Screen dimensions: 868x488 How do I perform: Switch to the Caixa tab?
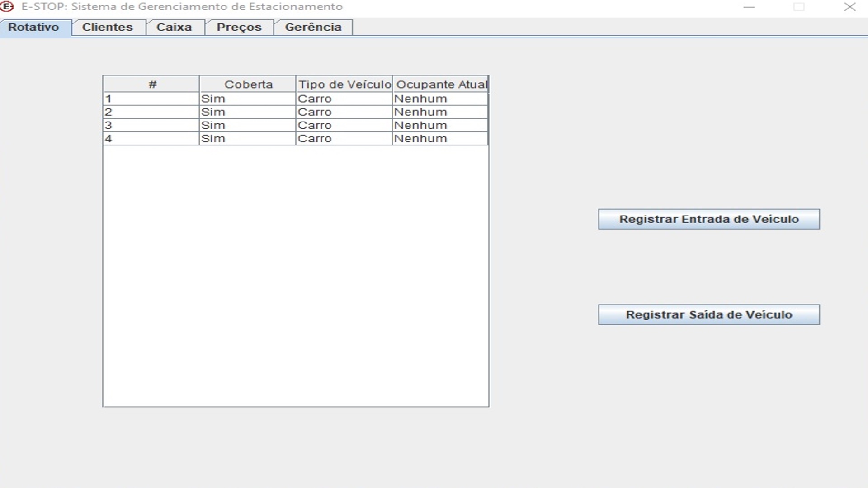pyautogui.click(x=175, y=27)
